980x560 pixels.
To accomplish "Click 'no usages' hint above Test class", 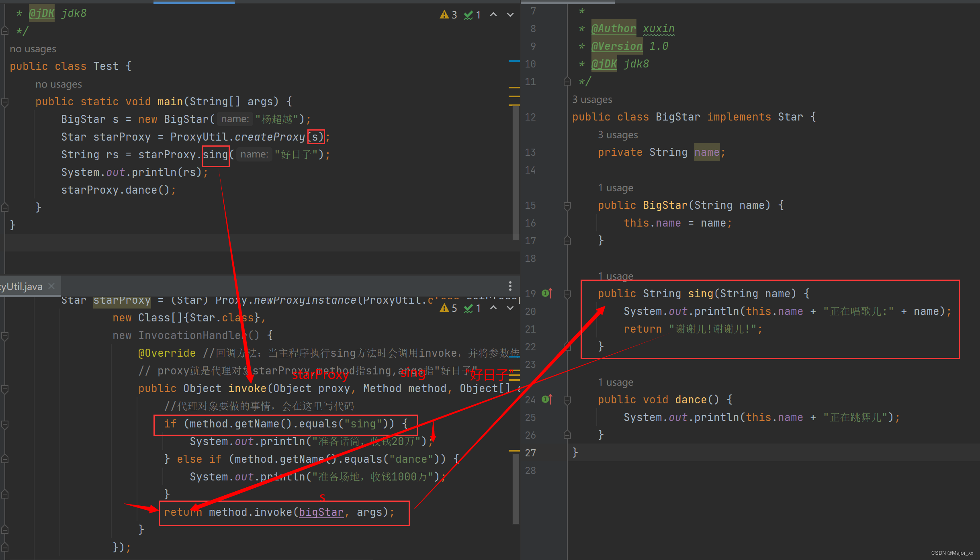I will [x=33, y=49].
